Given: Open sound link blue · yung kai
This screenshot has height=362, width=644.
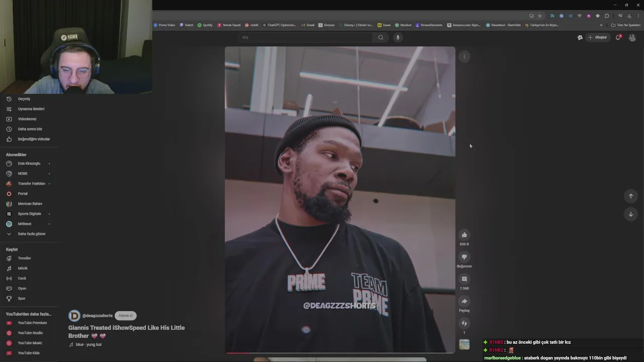Looking at the screenshot, I should click(89, 345).
